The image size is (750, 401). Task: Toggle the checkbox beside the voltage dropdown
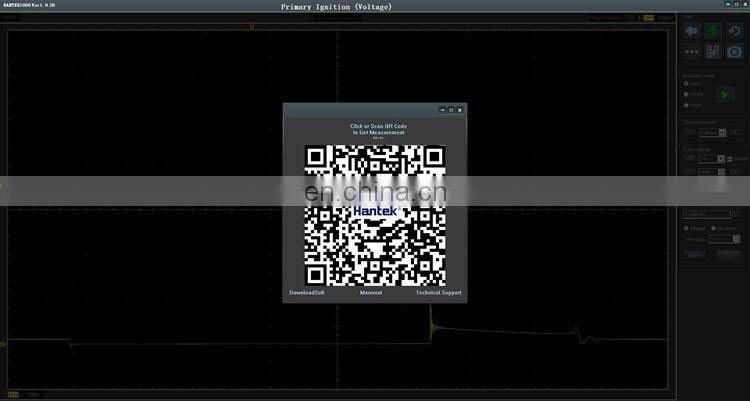coord(730,158)
